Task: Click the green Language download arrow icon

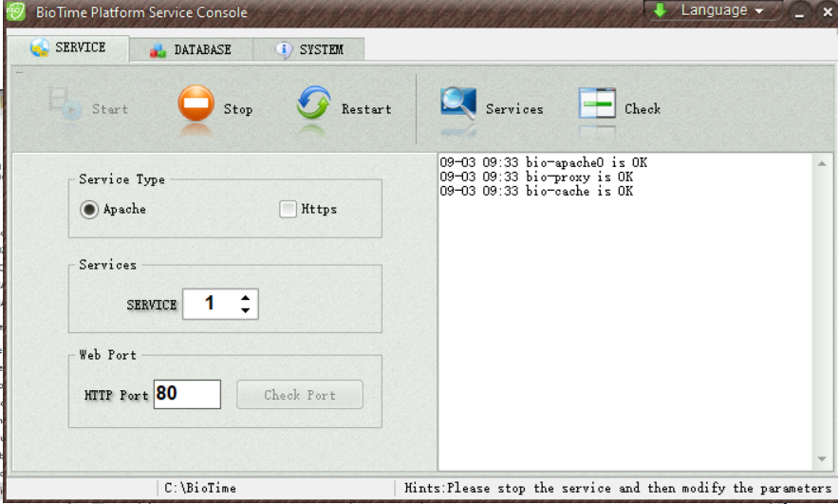Action: [661, 10]
